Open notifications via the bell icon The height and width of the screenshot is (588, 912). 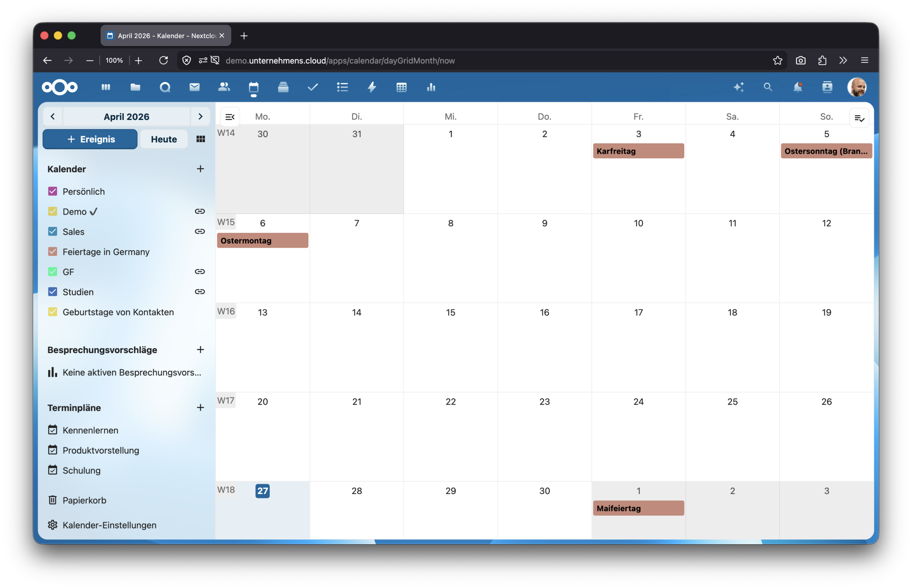[798, 87]
